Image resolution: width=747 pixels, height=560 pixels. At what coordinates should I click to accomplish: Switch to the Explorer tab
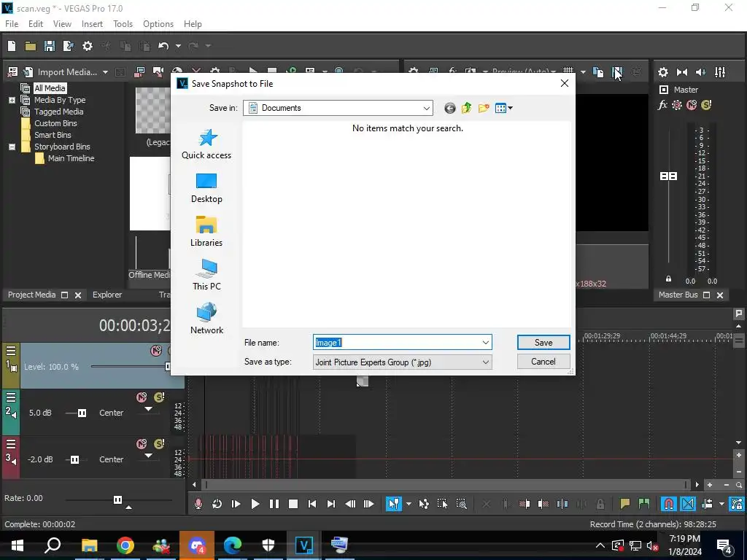tap(107, 295)
